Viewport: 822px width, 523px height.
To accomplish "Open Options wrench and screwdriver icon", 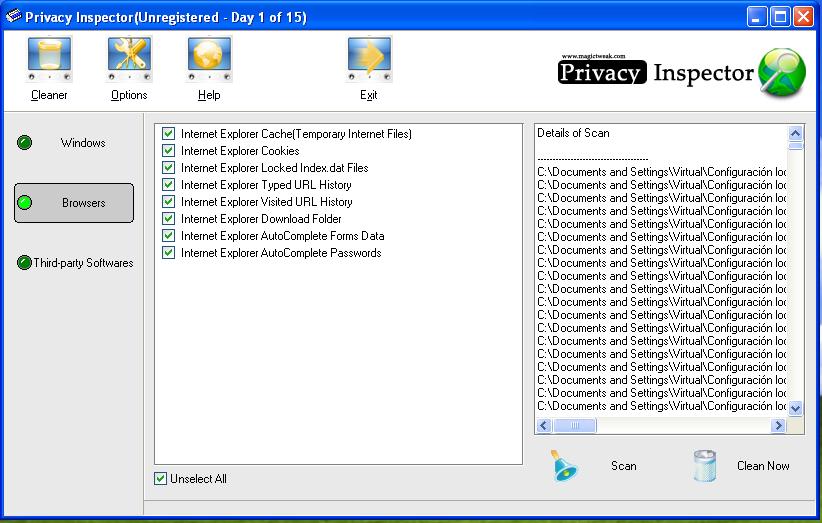I will pos(129,59).
